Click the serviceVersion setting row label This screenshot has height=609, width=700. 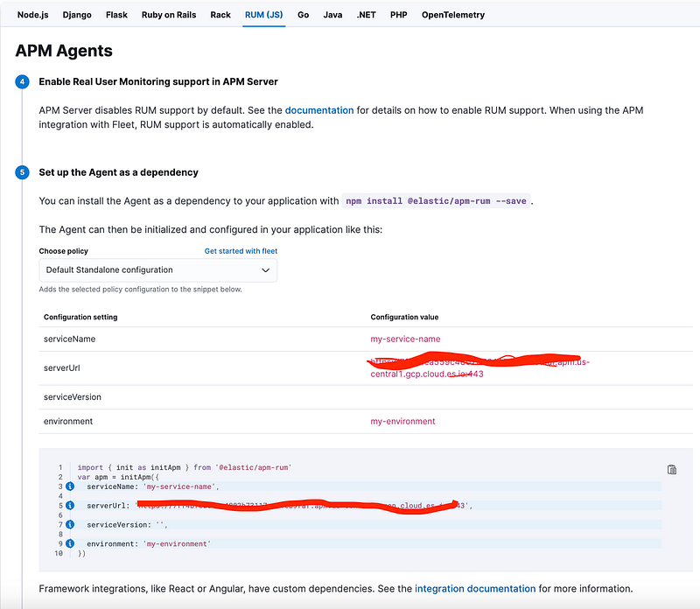coord(73,397)
